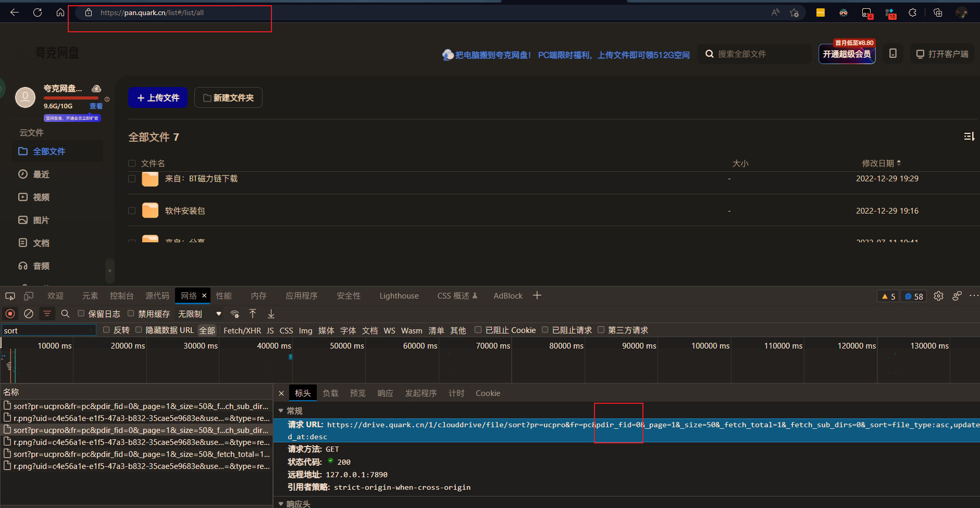This screenshot has height=508, width=980.
Task: Collapse the Quark sidebar with its handle
Action: [x=109, y=270]
